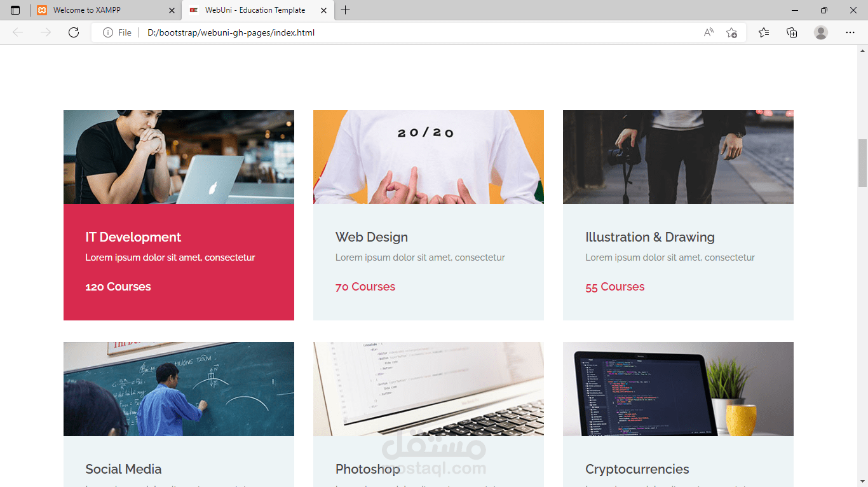
Task: Click the scrollbar down arrow
Action: (x=863, y=481)
